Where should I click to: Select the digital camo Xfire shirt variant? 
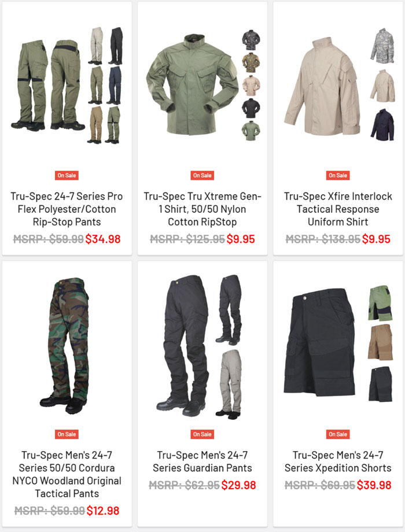(382, 46)
